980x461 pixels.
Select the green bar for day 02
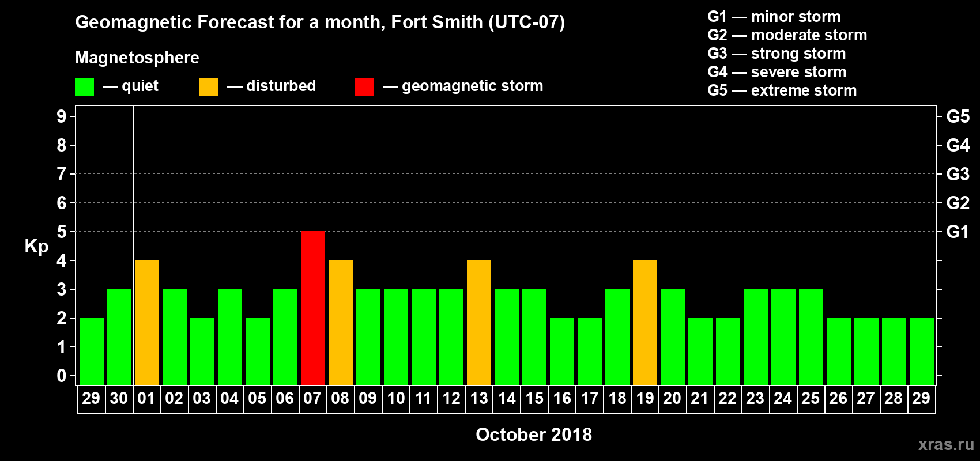click(x=175, y=337)
